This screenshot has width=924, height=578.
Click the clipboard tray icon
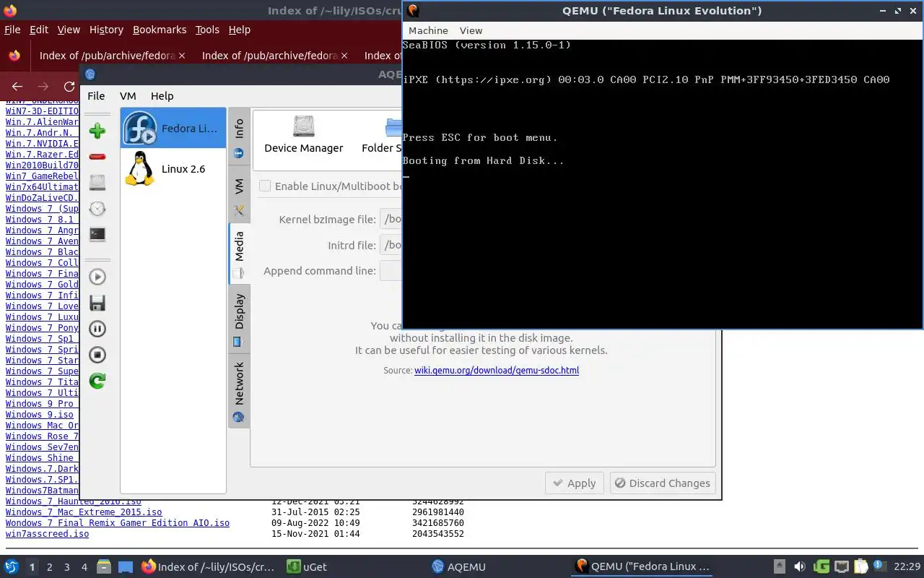click(x=860, y=567)
